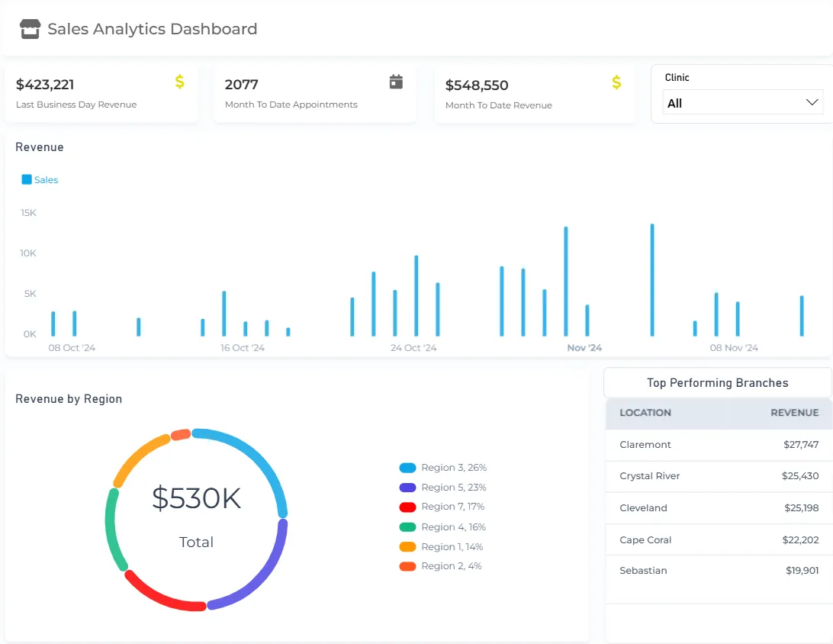Click the store icon beside dashboard title

30,29
